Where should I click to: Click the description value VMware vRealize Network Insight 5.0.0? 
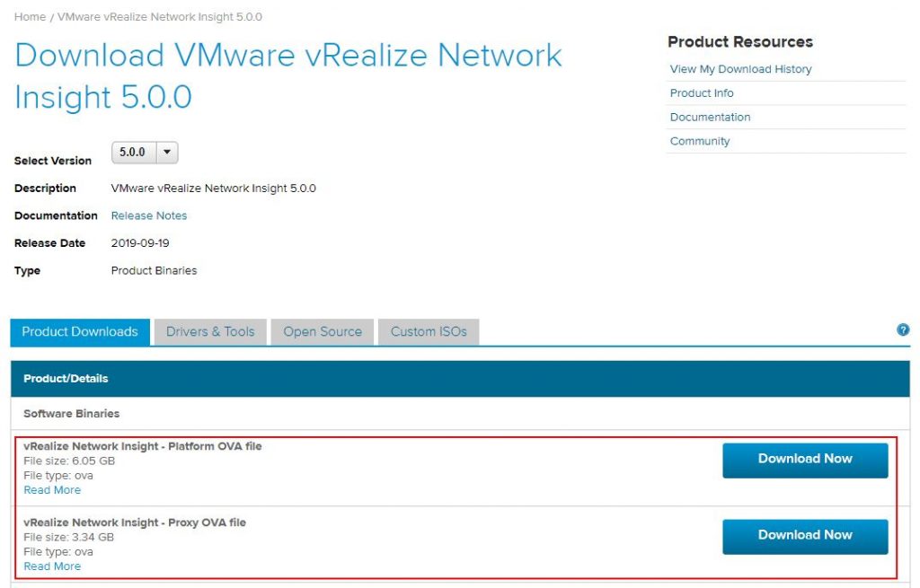tap(214, 189)
